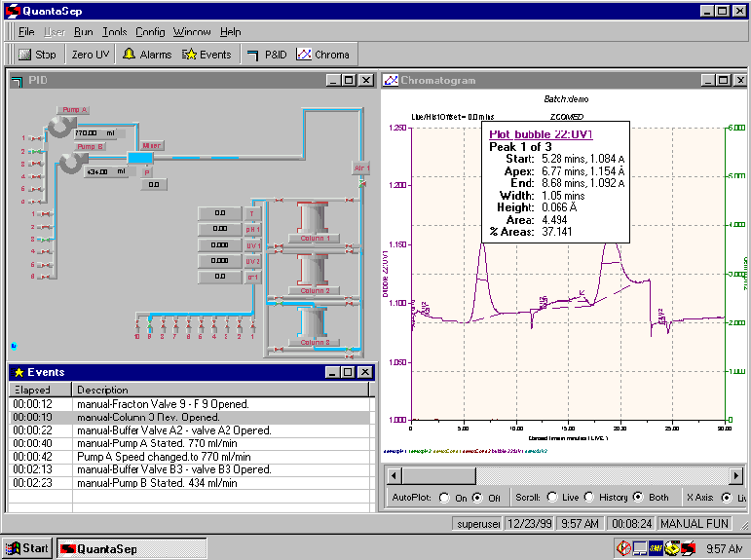Click the blue Mixer block

[141, 157]
